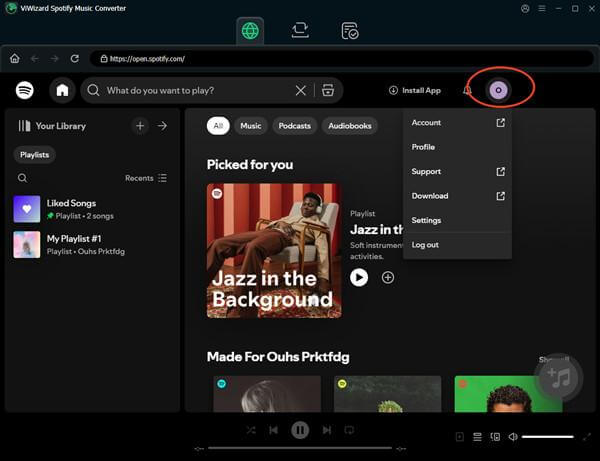Click Install App link
Screen dimensions: 600x461
coord(415,90)
